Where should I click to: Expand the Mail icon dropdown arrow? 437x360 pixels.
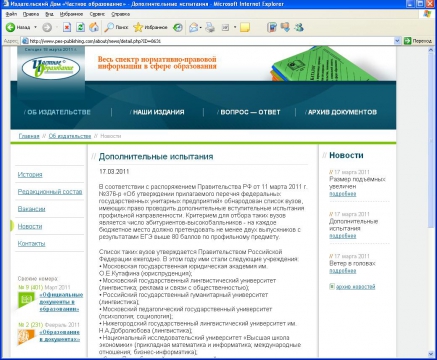point(201,27)
